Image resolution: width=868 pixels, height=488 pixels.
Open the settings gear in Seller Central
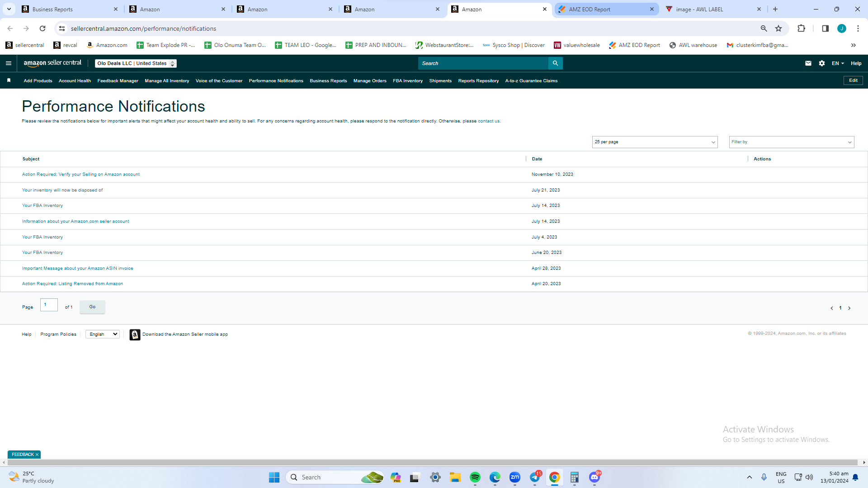point(822,63)
